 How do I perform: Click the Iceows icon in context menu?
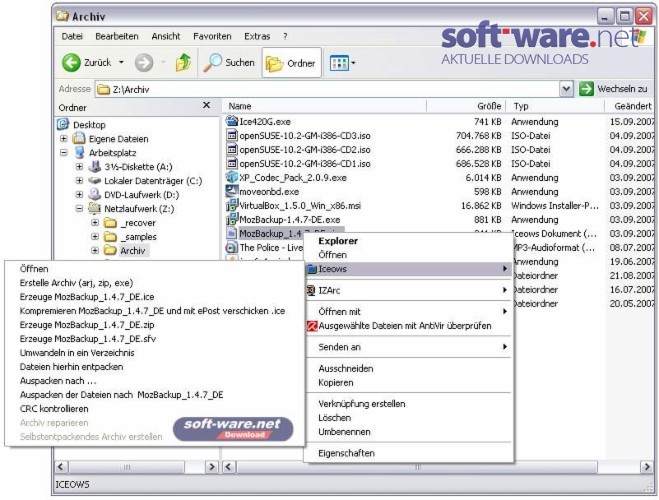[311, 269]
